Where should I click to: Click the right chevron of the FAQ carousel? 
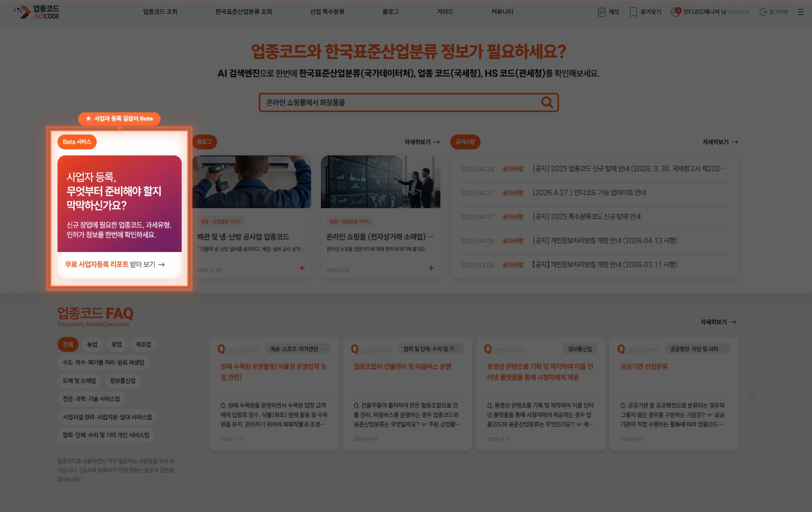pos(751,395)
